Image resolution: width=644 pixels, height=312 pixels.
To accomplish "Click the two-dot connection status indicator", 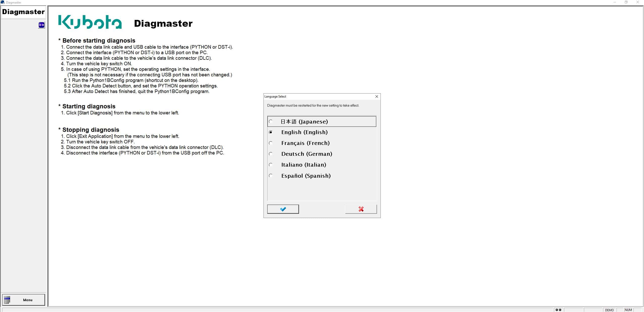I will tap(558, 310).
